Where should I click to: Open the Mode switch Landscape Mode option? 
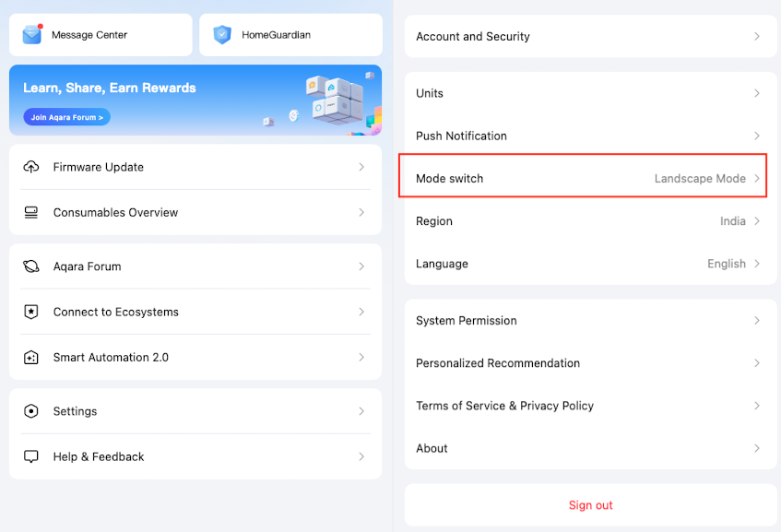(x=590, y=178)
